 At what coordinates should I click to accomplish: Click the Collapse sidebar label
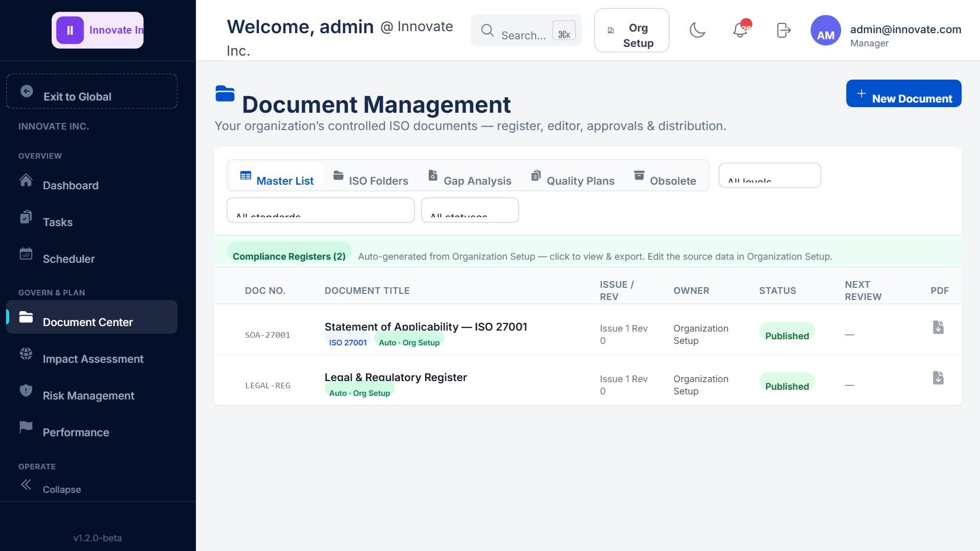[x=62, y=489]
